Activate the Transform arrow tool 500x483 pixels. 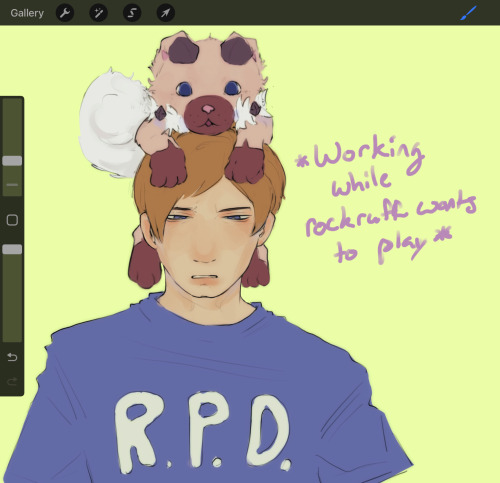(166, 13)
